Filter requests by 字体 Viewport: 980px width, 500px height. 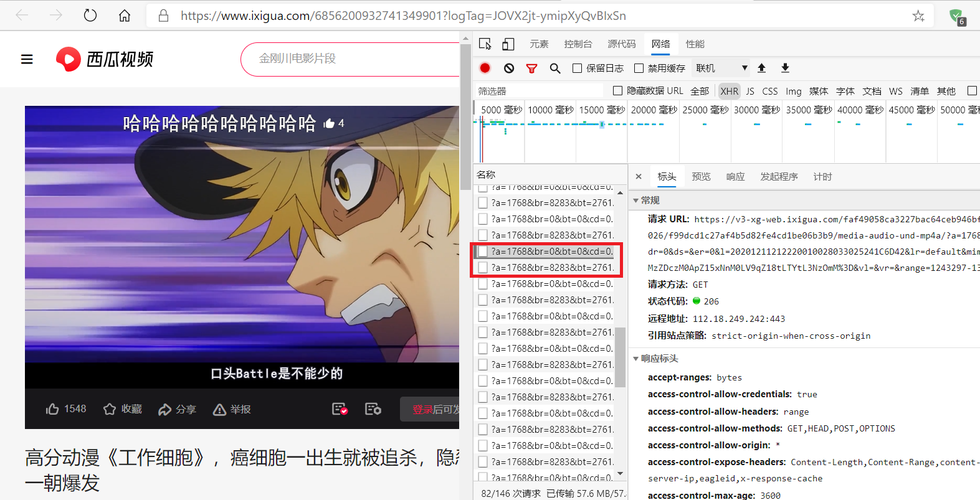pos(845,91)
